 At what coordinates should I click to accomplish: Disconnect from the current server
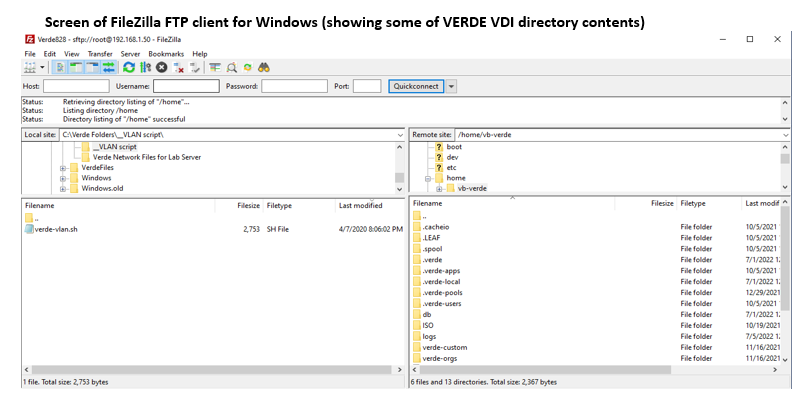[x=179, y=67]
